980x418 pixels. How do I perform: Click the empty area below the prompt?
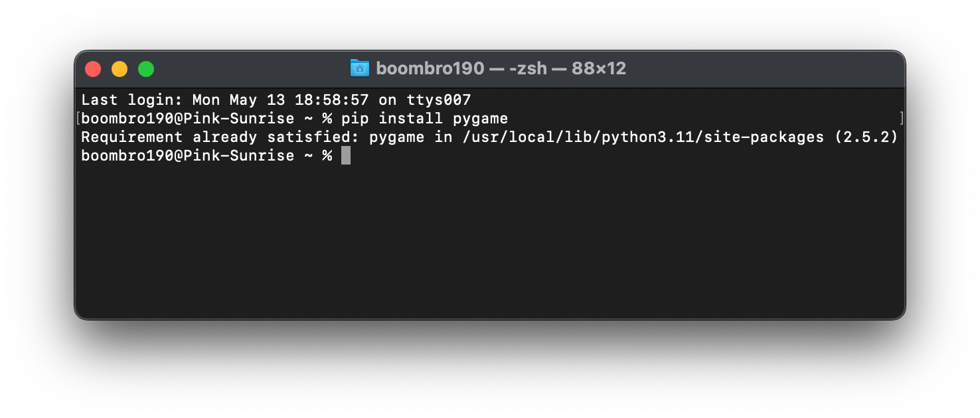489,245
